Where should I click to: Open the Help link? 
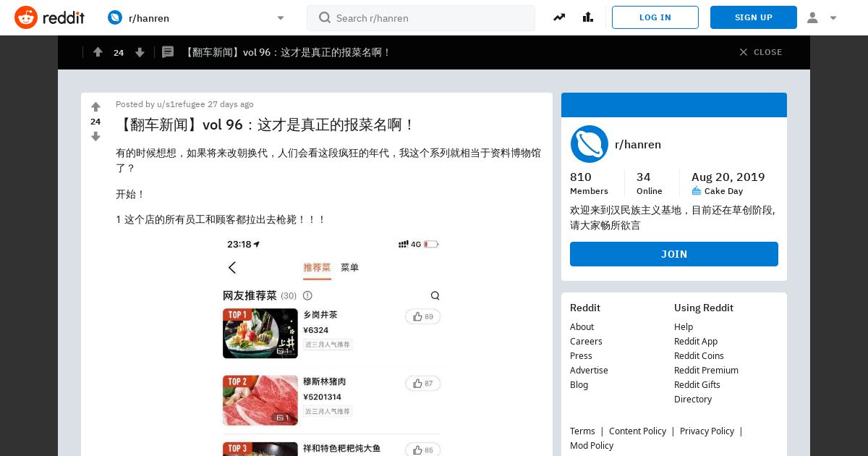click(x=684, y=326)
